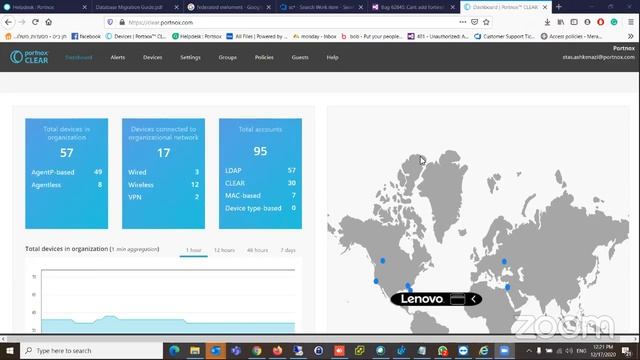Open the Settings menu item

tap(190, 58)
